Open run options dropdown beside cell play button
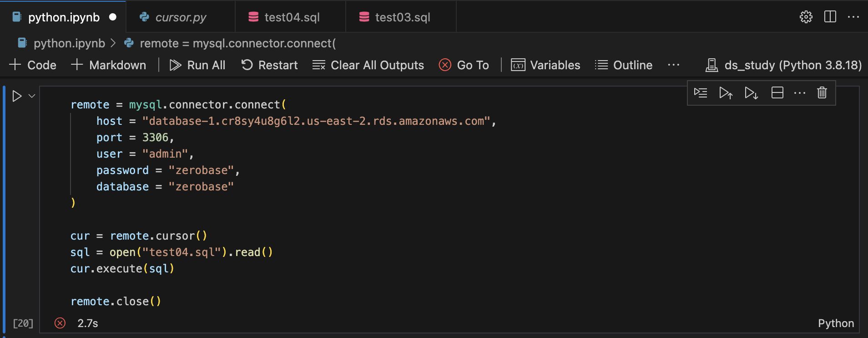The image size is (868, 338). [x=32, y=96]
